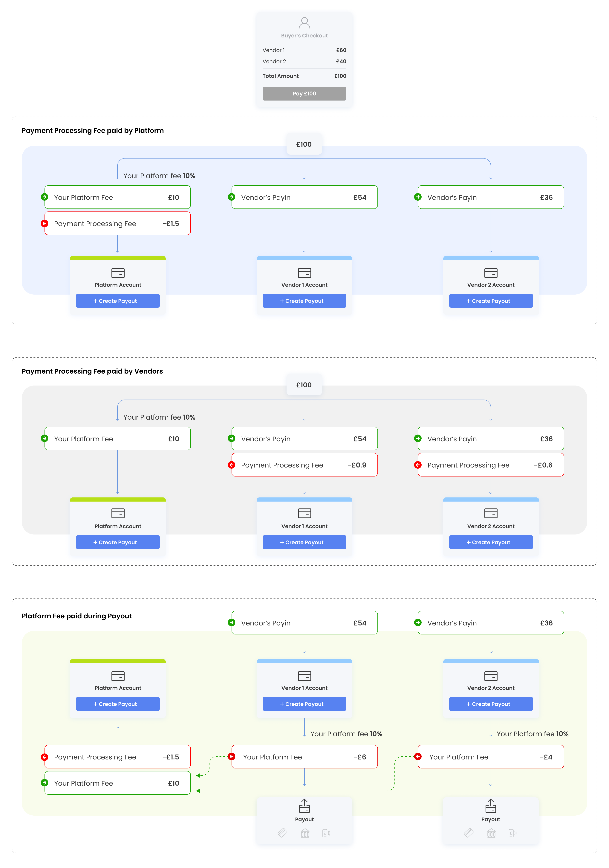This screenshot has width=609, height=868.
Task: Click the bank icon under Vendor 2's Payout card
Action: [x=491, y=833]
